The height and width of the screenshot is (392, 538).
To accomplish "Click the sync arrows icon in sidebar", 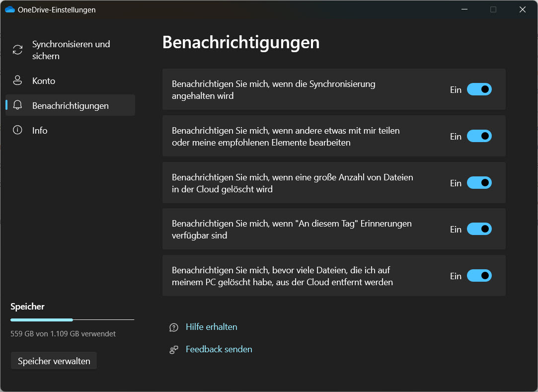I will (x=18, y=50).
